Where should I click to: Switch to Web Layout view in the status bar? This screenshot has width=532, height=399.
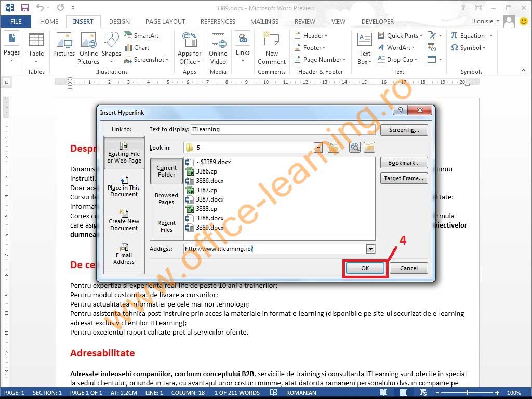[x=423, y=393]
